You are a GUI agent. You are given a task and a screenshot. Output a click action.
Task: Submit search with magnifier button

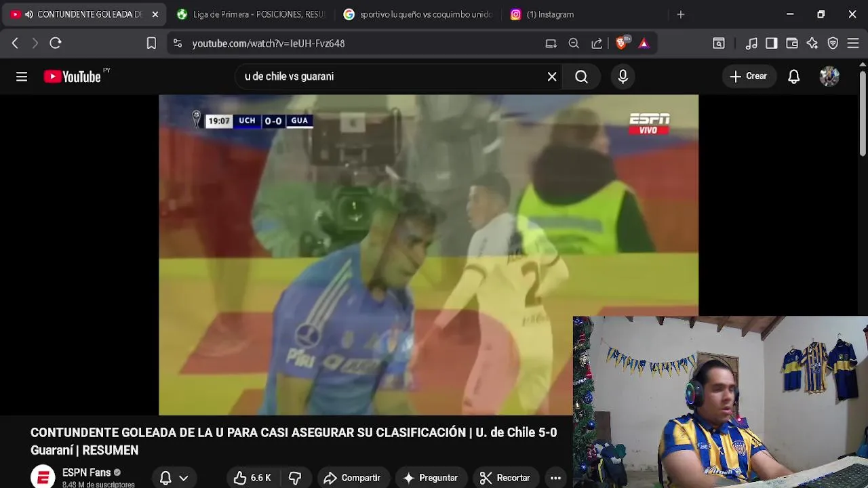581,77
